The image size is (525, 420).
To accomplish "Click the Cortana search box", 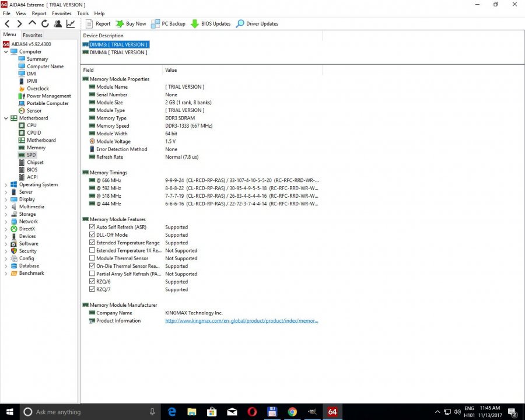I will tap(90, 412).
